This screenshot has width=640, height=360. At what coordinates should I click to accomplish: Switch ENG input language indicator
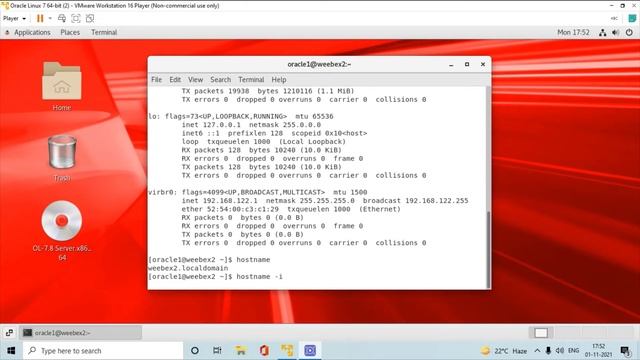point(573,351)
